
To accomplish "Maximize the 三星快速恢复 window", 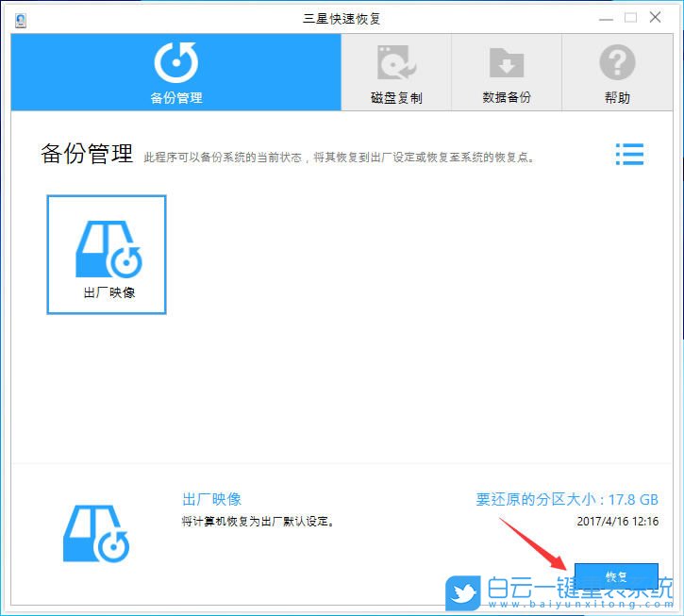I will pos(630,18).
